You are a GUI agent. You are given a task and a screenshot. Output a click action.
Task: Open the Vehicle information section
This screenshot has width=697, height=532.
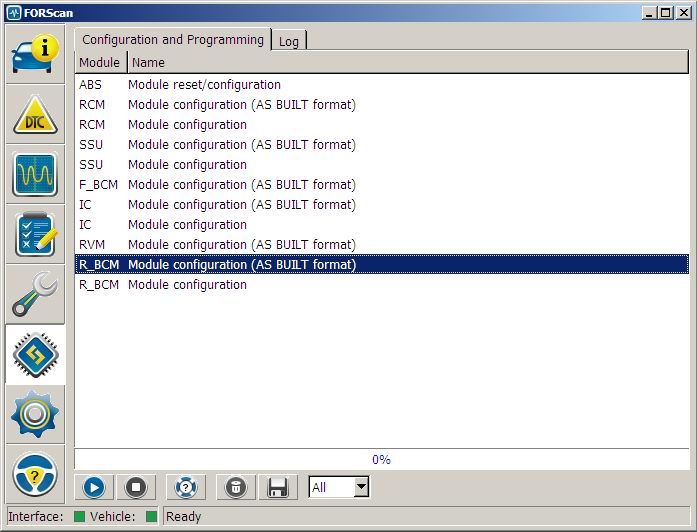(x=35, y=55)
